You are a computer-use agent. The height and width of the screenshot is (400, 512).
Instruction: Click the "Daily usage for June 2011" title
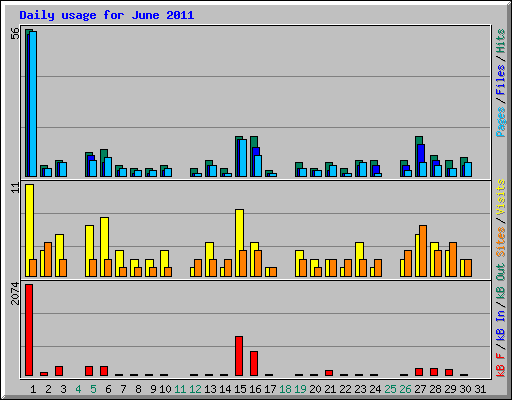click(x=106, y=15)
